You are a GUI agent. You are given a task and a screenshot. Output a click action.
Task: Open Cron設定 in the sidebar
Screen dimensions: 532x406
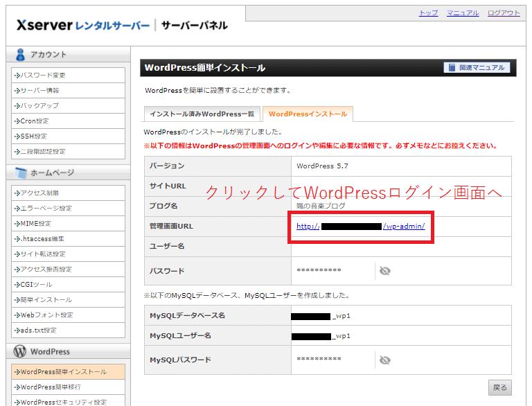(x=68, y=121)
